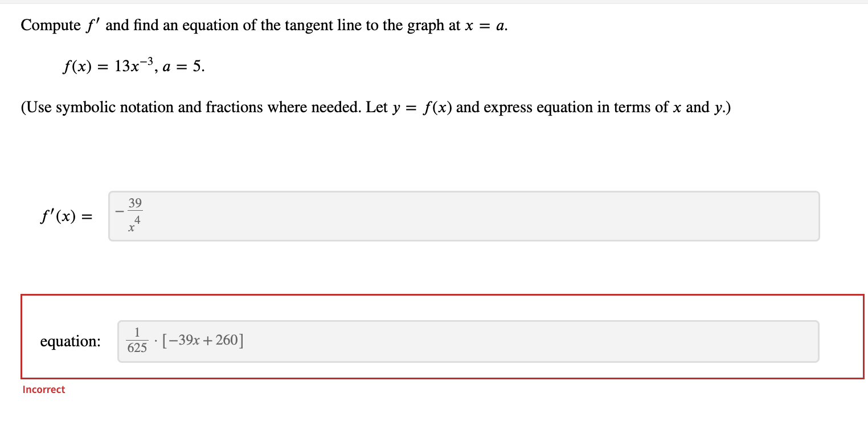Click the gray bar at the top of the page

(x=433, y=2)
